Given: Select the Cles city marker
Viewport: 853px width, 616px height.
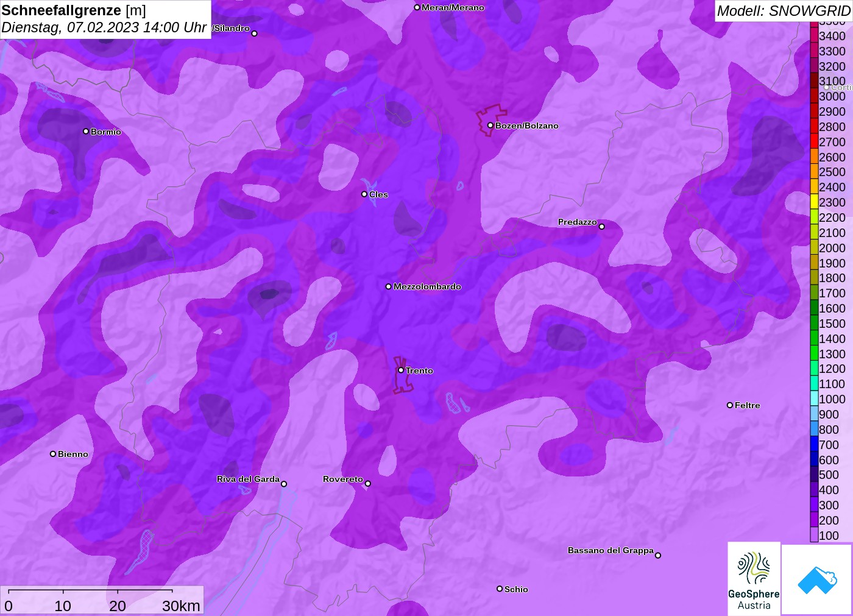Looking at the screenshot, I should pos(364,194).
